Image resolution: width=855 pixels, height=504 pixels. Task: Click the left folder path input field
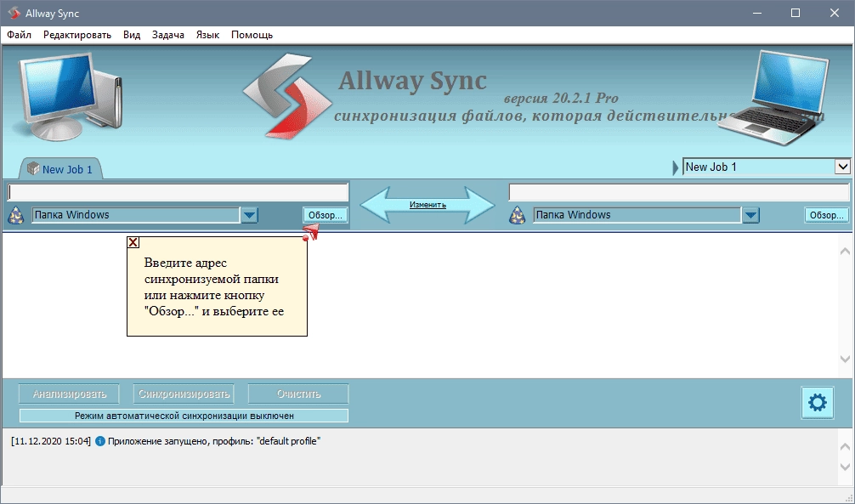point(178,192)
